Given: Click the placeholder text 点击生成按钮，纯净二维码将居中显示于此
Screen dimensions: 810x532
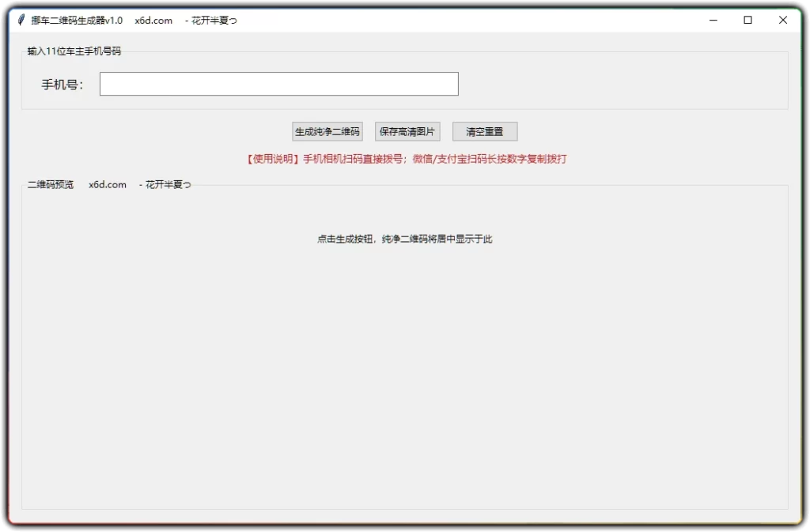Looking at the screenshot, I should pyautogui.click(x=404, y=239).
